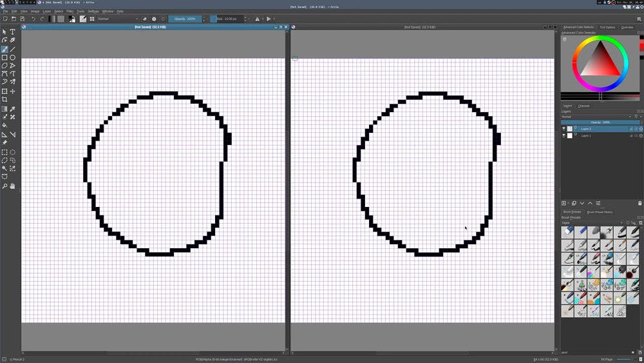Select the Freehand Brush tool

pos(5,49)
